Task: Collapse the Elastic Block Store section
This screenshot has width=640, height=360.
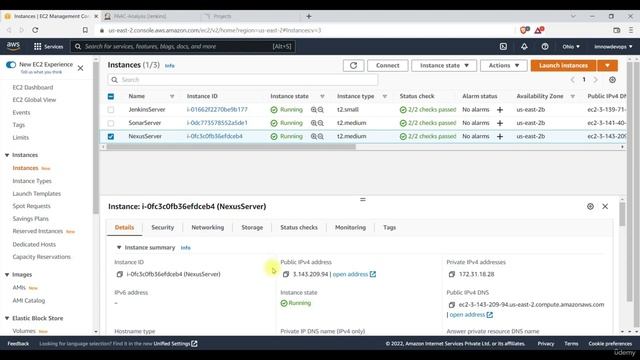Action: (7, 318)
